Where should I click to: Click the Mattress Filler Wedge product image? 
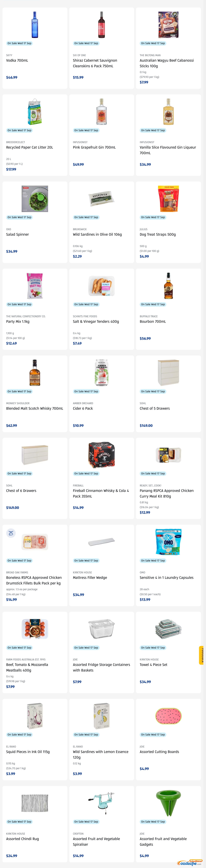pyautogui.click(x=102, y=542)
